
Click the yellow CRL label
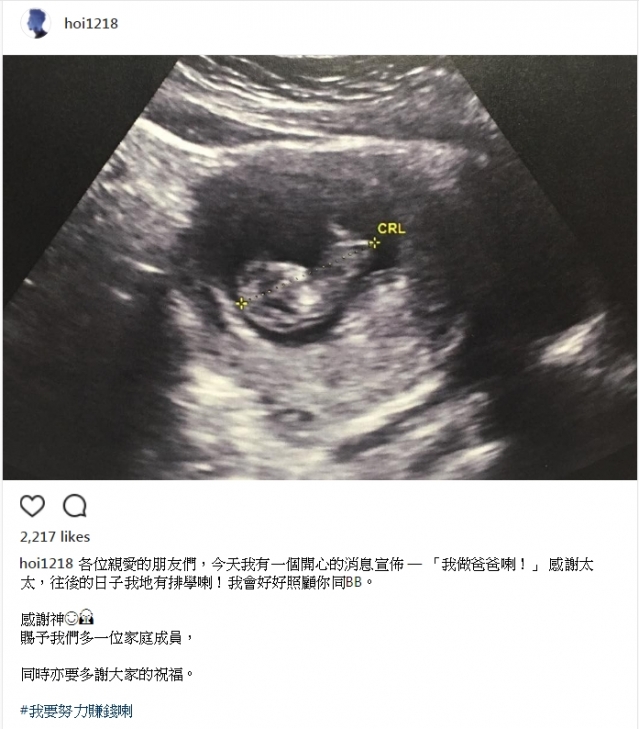[391, 229]
